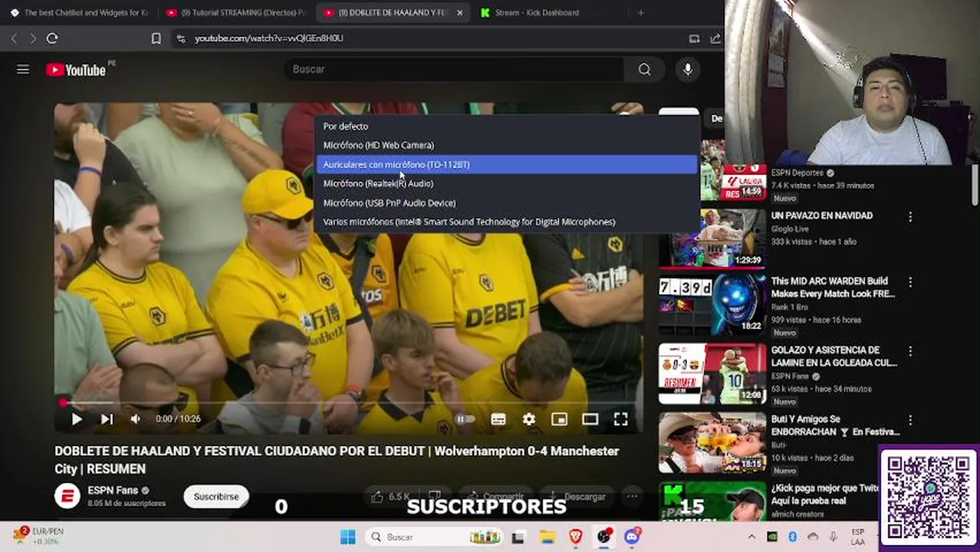Click share icon in address bar

click(715, 38)
